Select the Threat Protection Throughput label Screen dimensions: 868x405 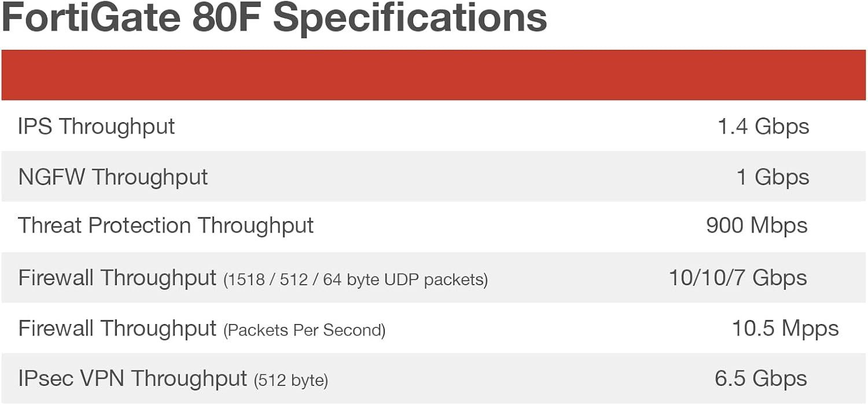pos(165,226)
